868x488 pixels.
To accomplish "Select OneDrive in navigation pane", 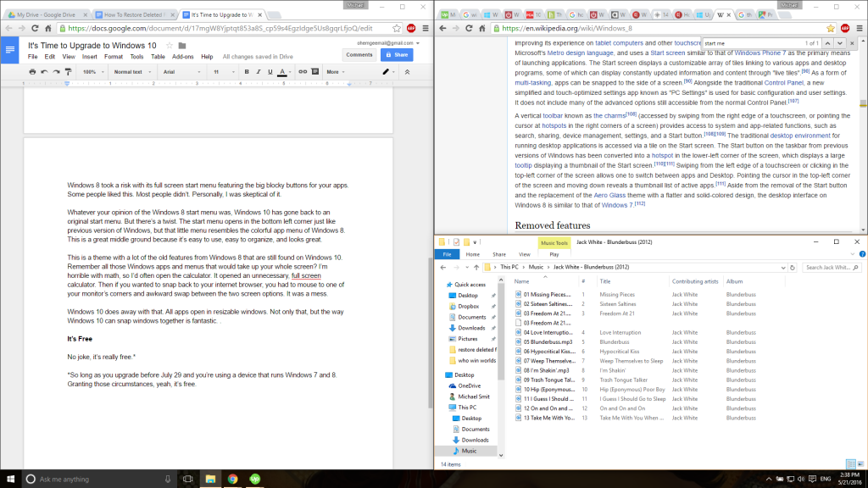I will pos(469,385).
